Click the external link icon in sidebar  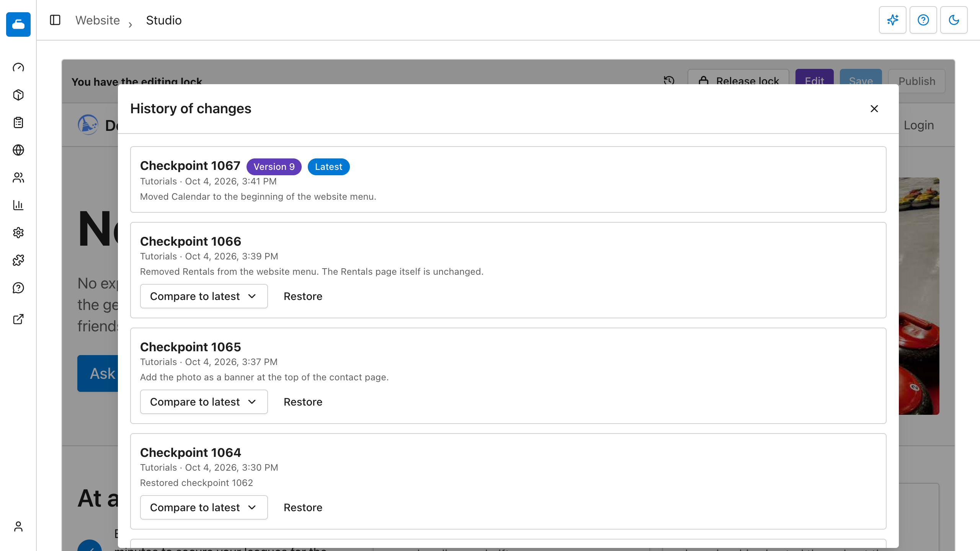tap(18, 319)
